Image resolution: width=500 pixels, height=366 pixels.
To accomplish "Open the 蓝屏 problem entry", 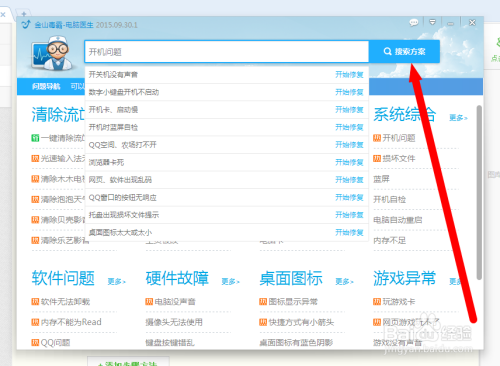I will tap(381, 179).
